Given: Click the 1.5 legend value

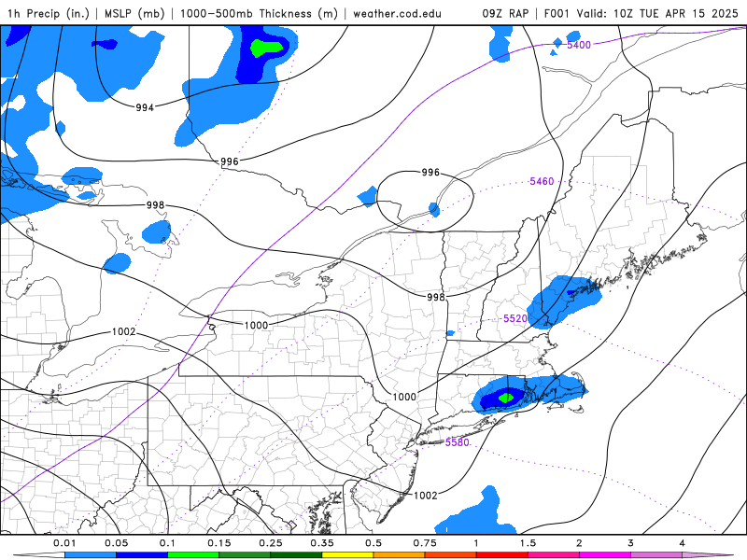Looking at the screenshot, I should click(x=528, y=543).
